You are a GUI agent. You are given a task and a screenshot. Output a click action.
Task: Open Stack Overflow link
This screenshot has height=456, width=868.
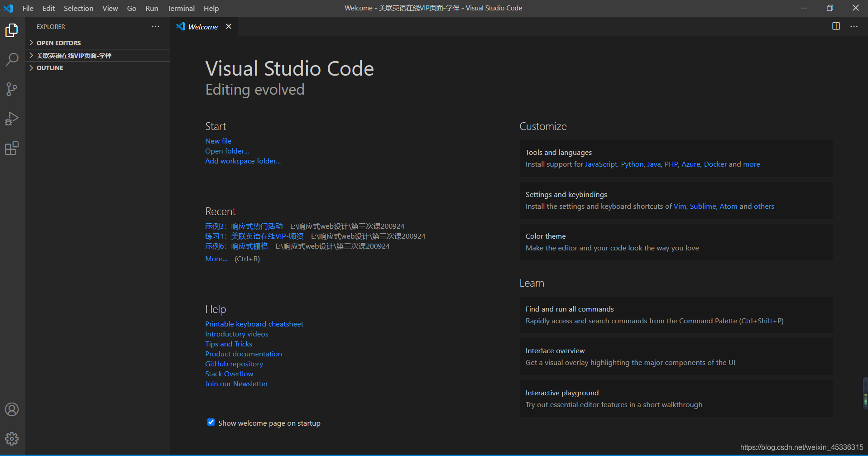(x=229, y=374)
